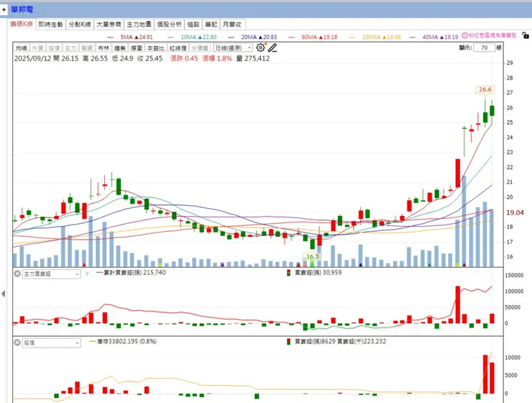Open the chart settings gear icon
The height and width of the screenshot is (403, 532).
(x=260, y=48)
